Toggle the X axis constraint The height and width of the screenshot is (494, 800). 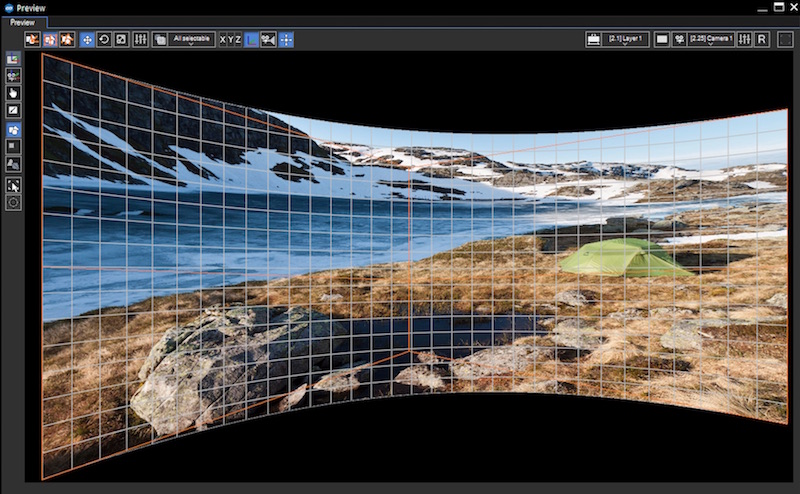223,39
